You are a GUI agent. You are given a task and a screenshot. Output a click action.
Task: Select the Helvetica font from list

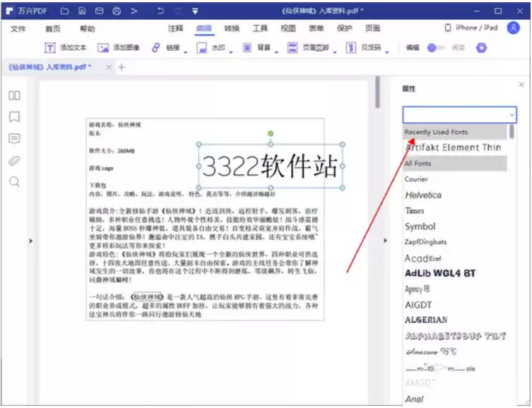click(x=422, y=195)
